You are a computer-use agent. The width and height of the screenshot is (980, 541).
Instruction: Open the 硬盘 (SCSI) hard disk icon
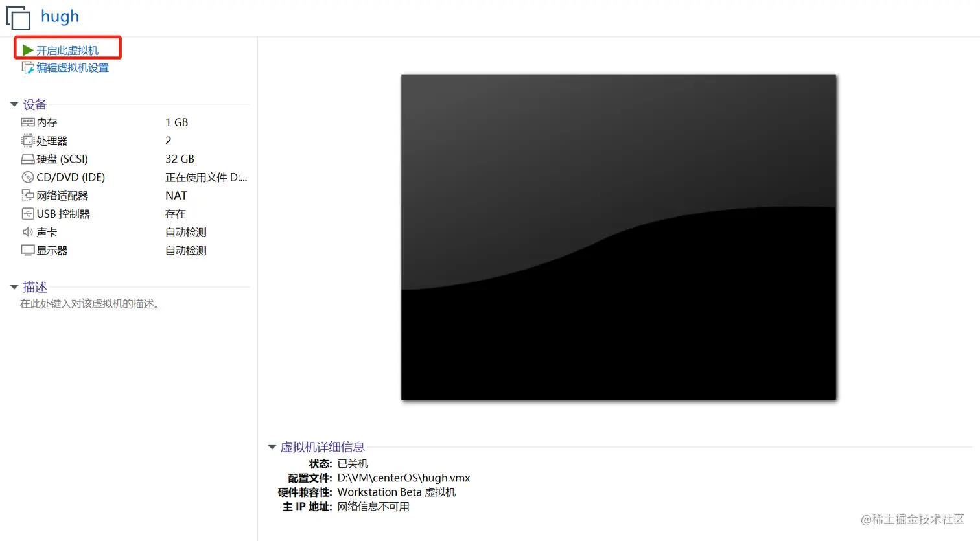click(27, 159)
